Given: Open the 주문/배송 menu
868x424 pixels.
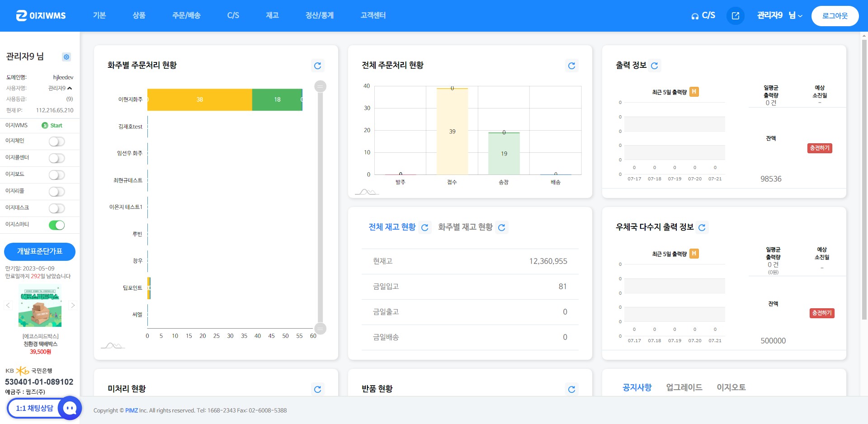Looking at the screenshot, I should (x=186, y=15).
